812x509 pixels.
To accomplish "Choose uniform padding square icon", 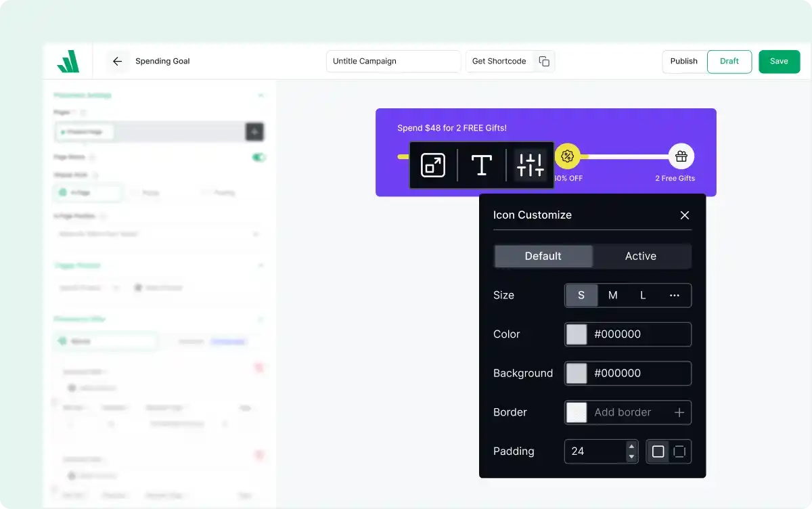I will 658,451.
